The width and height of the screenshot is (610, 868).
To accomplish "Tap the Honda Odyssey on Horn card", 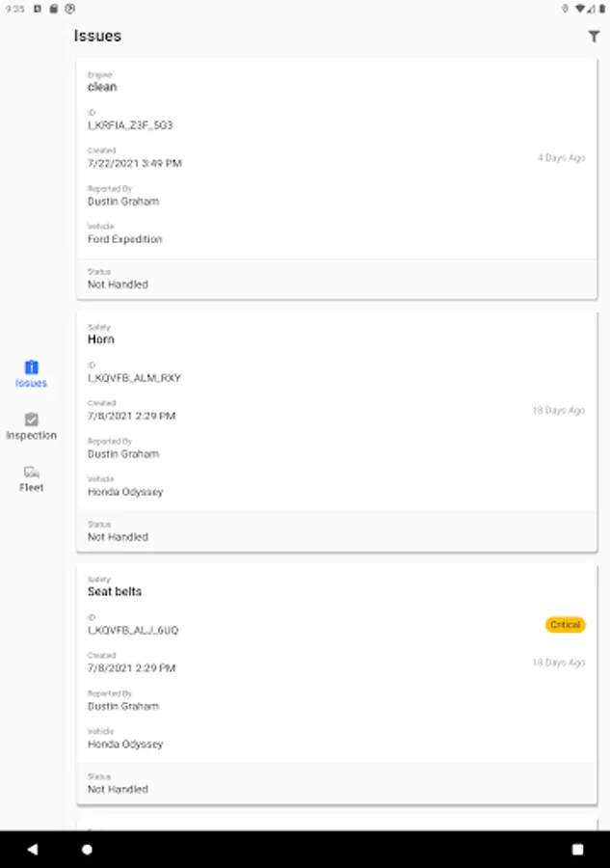I will (125, 492).
